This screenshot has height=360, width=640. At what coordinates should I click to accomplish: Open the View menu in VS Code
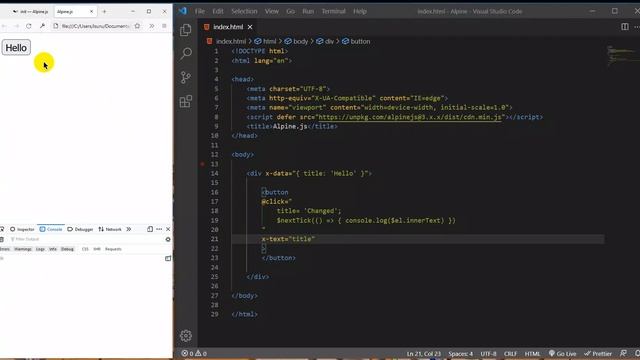(271, 11)
